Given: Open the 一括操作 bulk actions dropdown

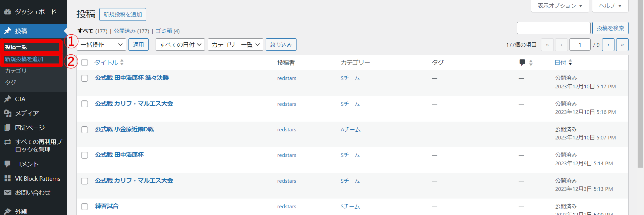Looking at the screenshot, I should [x=101, y=45].
